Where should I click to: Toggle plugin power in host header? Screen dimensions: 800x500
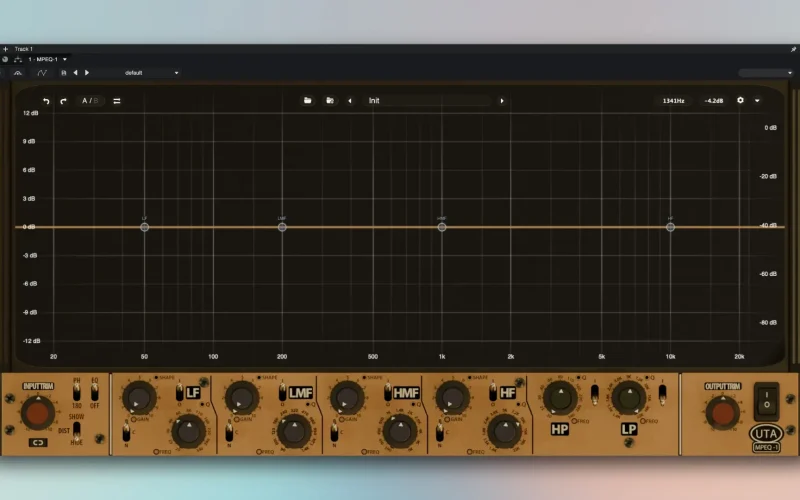5,59
